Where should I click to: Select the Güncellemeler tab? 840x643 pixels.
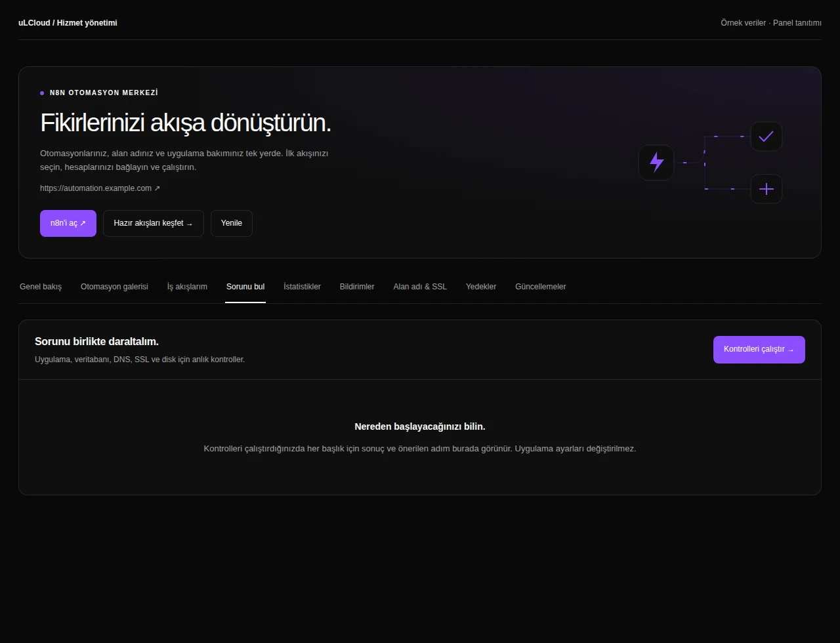coord(541,287)
